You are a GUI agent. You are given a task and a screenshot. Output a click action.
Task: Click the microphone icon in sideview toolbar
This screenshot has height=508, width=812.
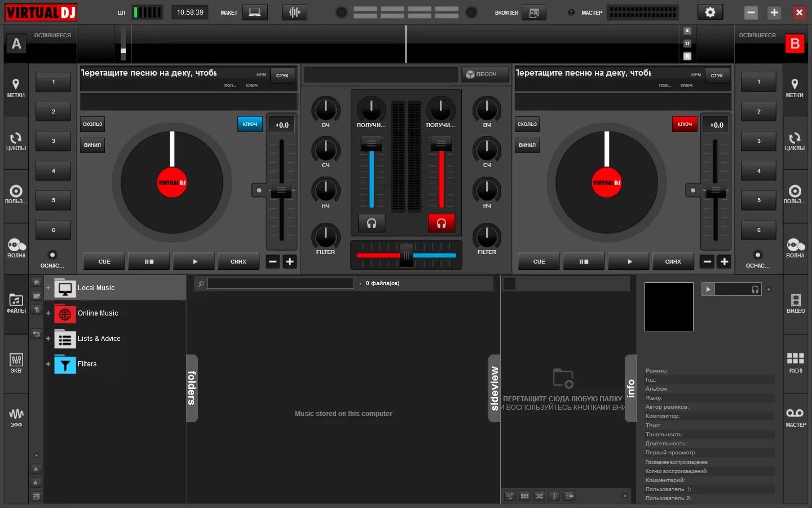554,496
